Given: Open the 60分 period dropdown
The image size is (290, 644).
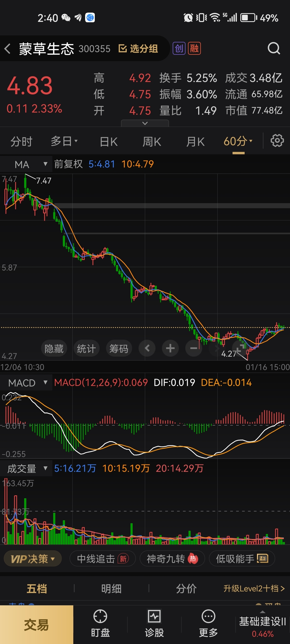Looking at the screenshot, I should [x=238, y=141].
